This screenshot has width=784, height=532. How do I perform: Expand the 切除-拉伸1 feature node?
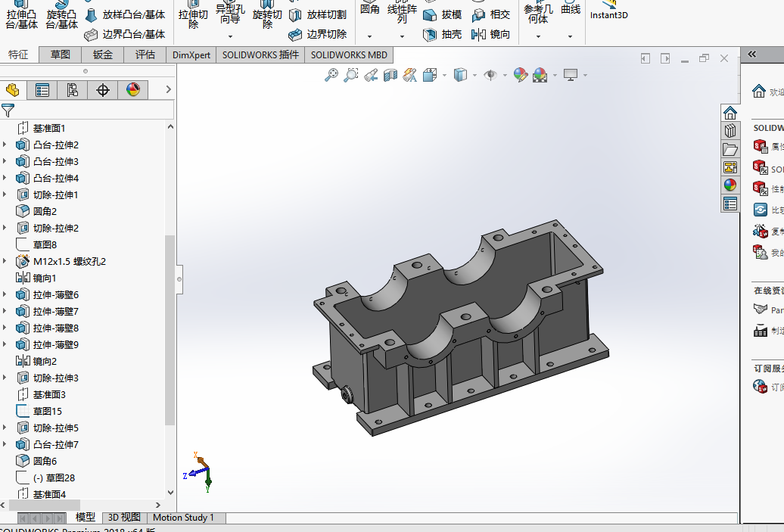[5, 194]
